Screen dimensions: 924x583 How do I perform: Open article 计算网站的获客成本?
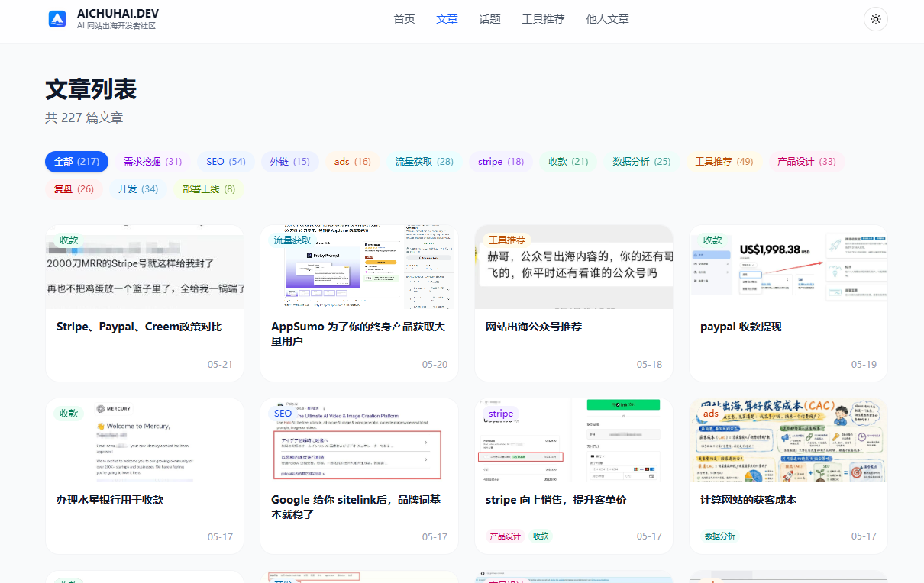pyautogui.click(x=748, y=500)
